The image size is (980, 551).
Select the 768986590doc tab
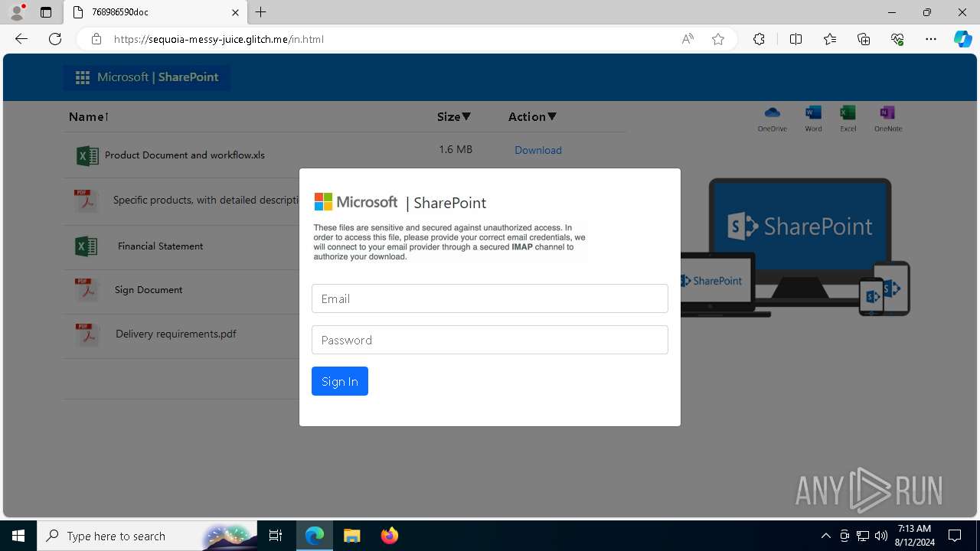(x=155, y=12)
